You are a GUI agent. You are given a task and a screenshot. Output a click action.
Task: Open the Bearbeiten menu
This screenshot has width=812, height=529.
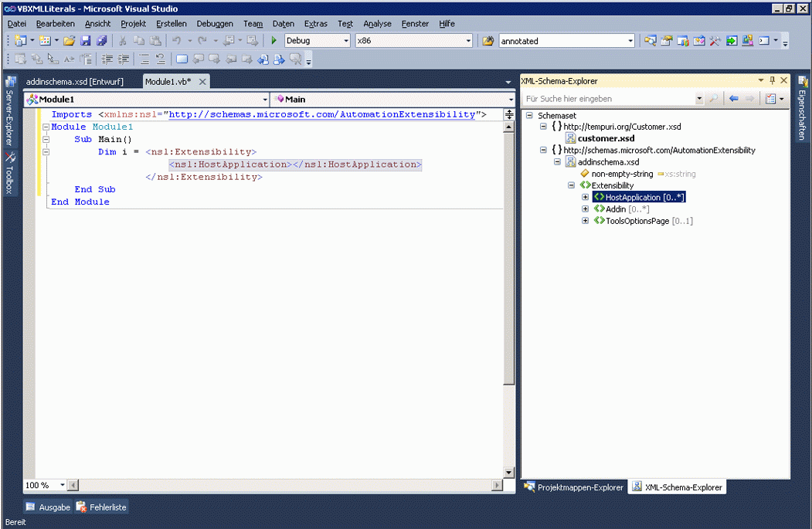pyautogui.click(x=55, y=24)
